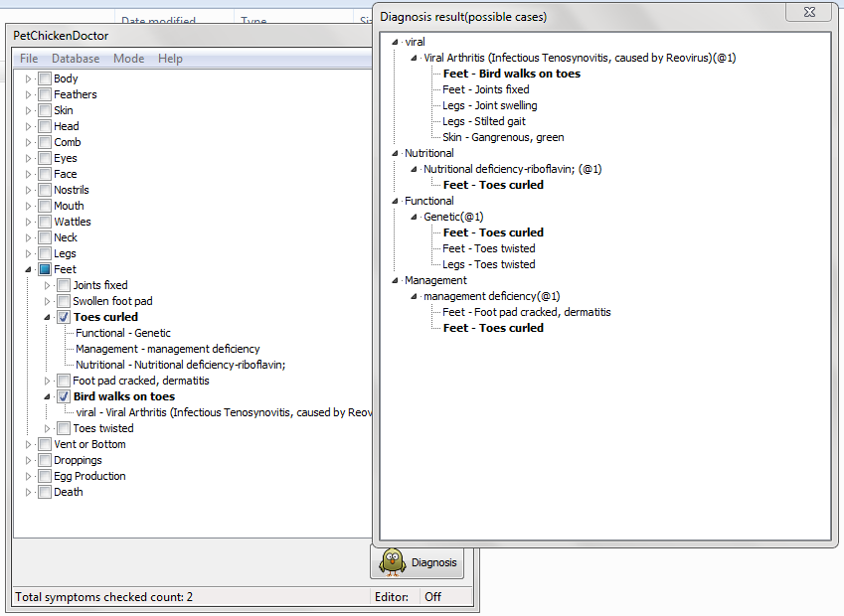The height and width of the screenshot is (616, 844).
Task: Tick the Swollen foot pad checkbox
Action: 64,301
